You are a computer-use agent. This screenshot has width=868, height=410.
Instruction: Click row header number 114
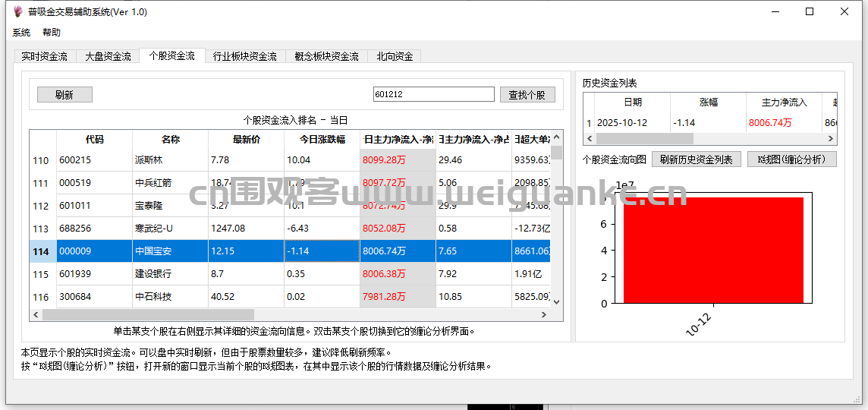pyautogui.click(x=42, y=251)
